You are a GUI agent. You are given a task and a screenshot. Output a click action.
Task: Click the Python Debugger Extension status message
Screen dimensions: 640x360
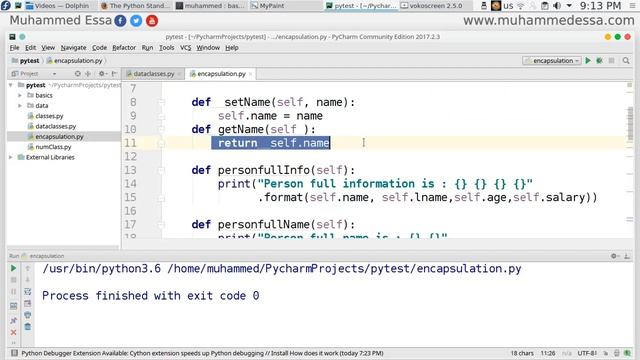click(202, 353)
